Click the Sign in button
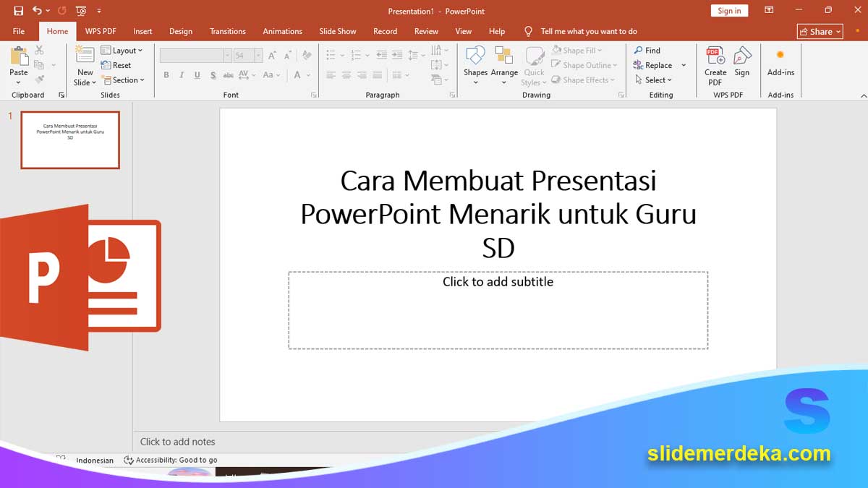The width and height of the screenshot is (868, 488). coord(729,11)
